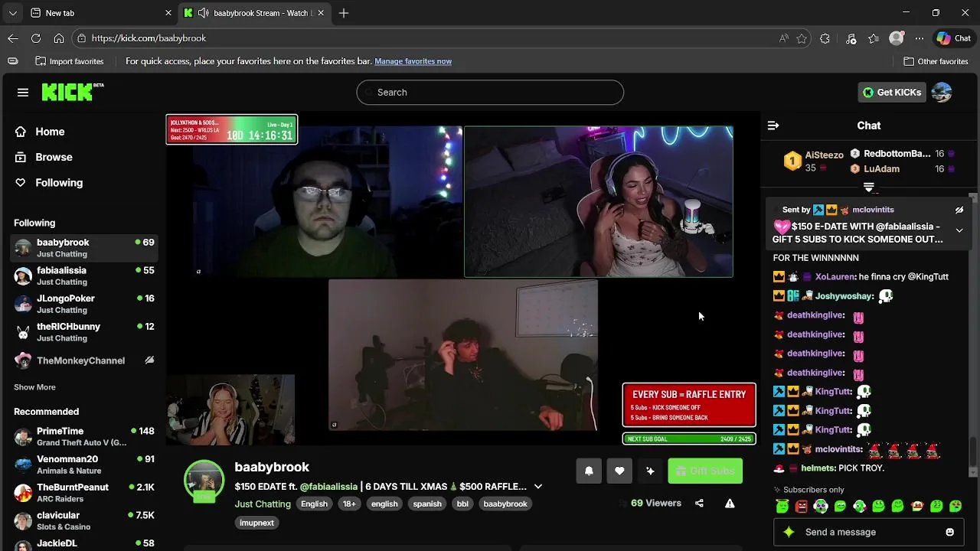Open TheBurntPeanut recommended channel

pyautogui.click(x=84, y=493)
